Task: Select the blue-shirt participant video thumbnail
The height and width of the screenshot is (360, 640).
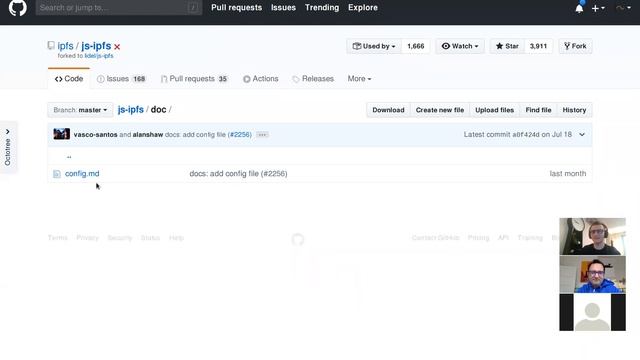Action: [592, 274]
